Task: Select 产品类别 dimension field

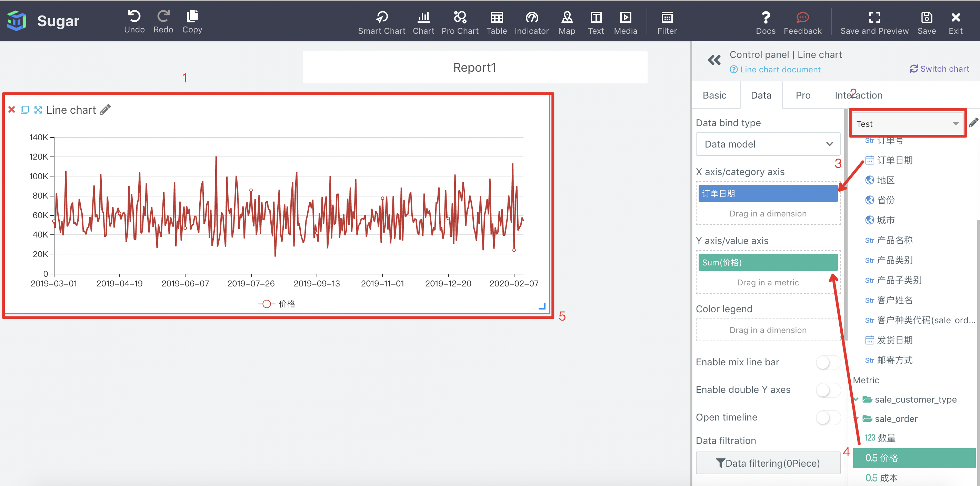Action: pyautogui.click(x=889, y=260)
